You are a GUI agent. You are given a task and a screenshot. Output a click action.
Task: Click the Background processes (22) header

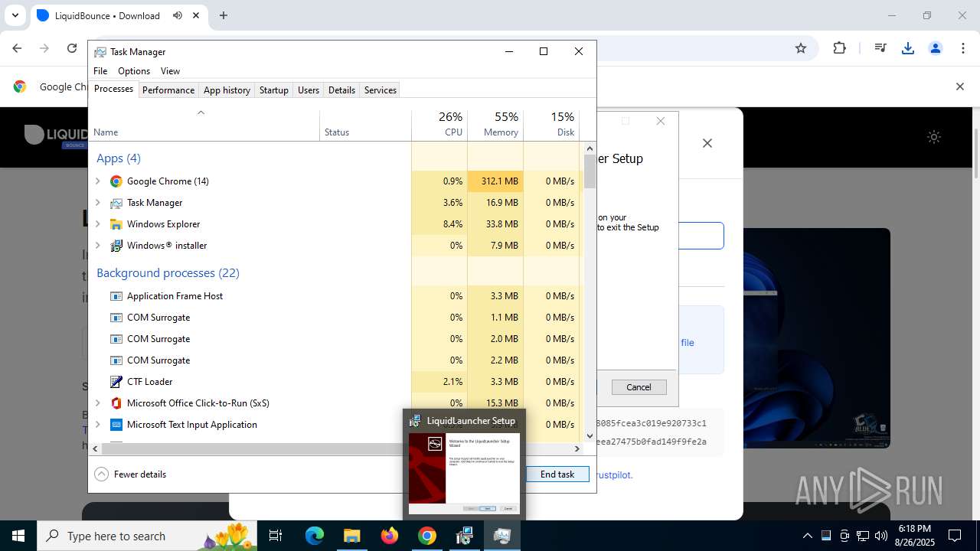pyautogui.click(x=168, y=273)
